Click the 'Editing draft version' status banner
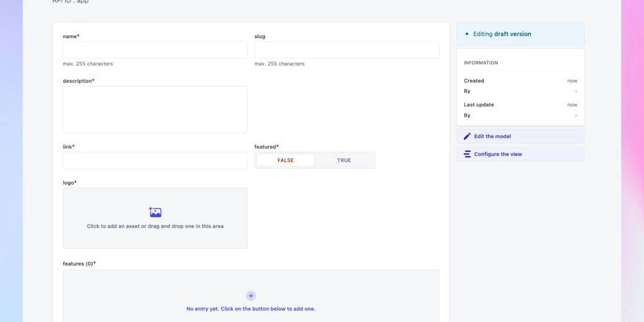The height and width of the screenshot is (322, 644). (x=520, y=34)
